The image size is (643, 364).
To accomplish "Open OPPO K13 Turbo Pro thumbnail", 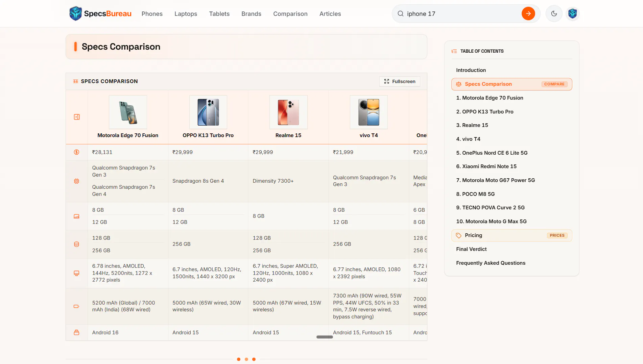I will [x=208, y=112].
